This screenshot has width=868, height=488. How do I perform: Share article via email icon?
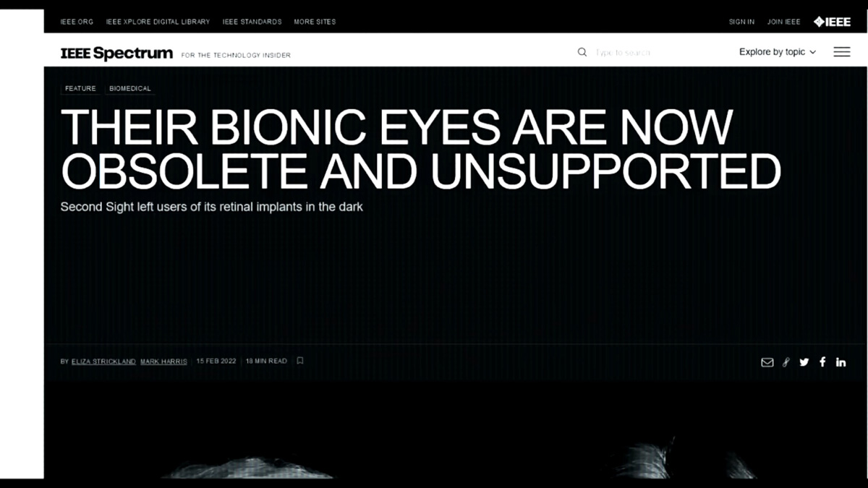(x=767, y=362)
